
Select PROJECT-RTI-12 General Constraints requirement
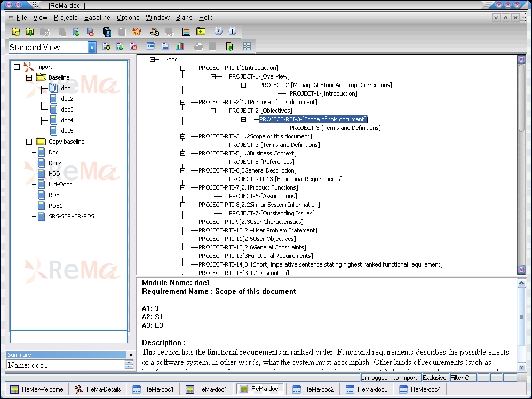(252, 247)
